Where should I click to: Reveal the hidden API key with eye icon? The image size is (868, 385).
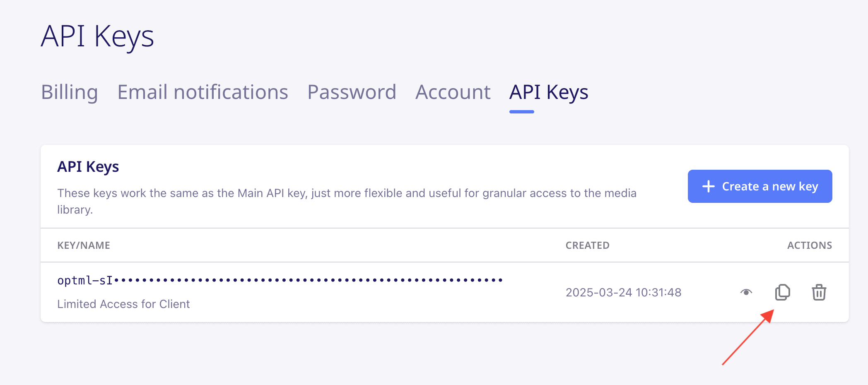(746, 292)
